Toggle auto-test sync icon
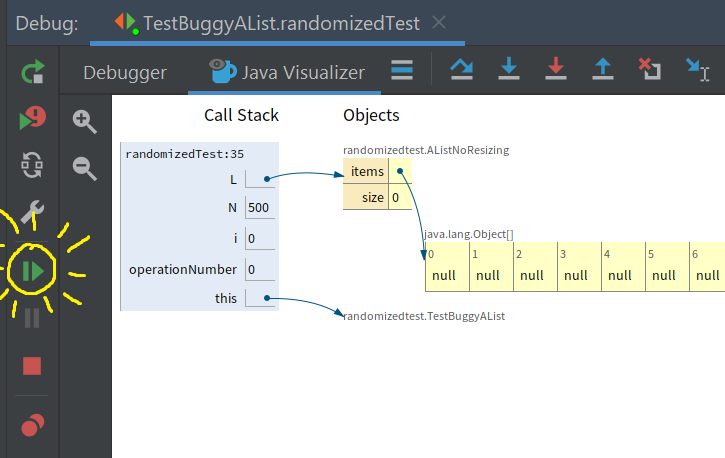 coord(32,166)
